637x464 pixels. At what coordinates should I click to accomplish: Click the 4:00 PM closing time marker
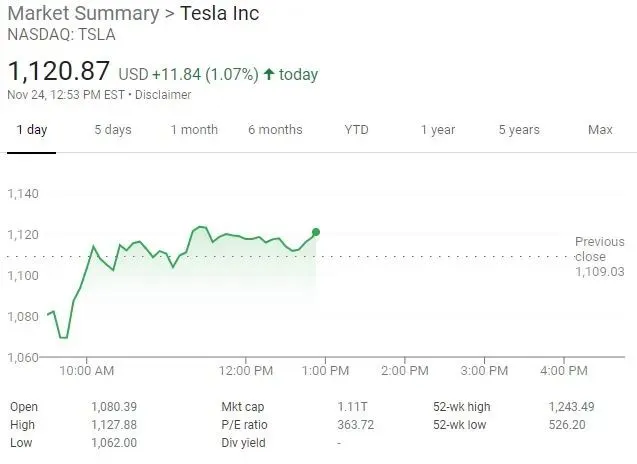[564, 371]
